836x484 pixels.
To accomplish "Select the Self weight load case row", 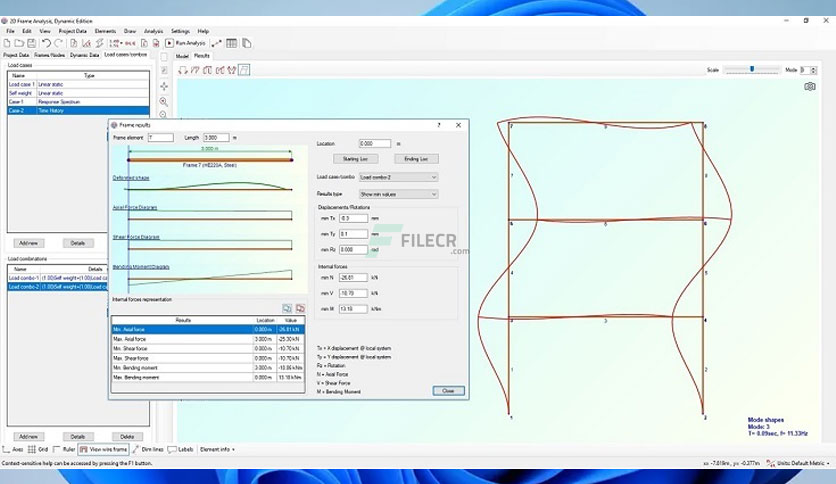I will [x=78, y=93].
